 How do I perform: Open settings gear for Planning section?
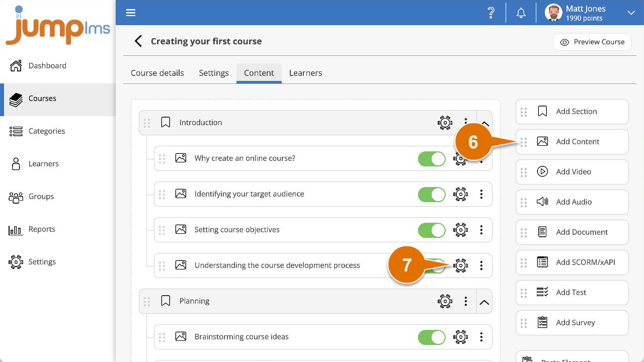click(445, 302)
